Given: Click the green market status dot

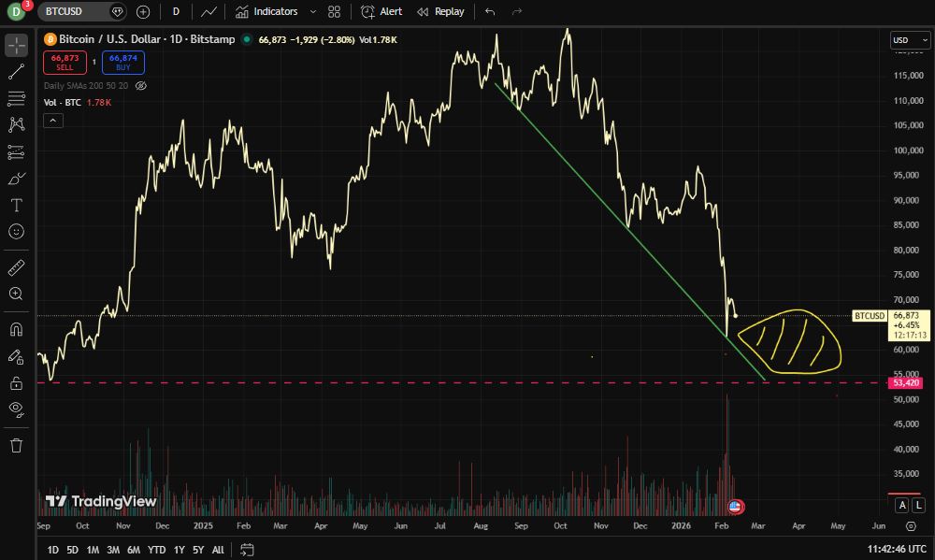Looking at the screenshot, I should [246, 39].
